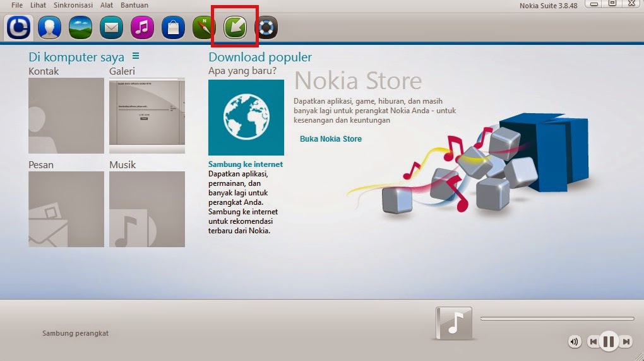
Task: Click the globe Sambung ke internet tile
Action: [246, 118]
